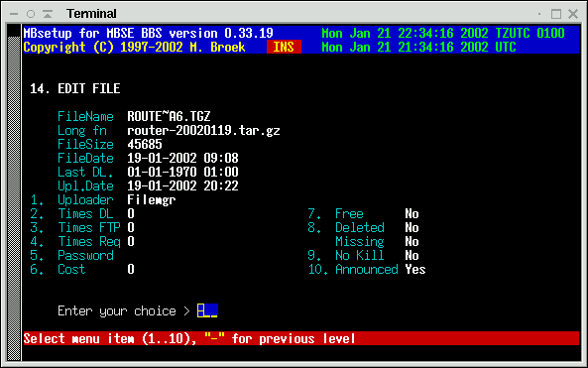Select menu item 7. Free
Screen dimensions: 588x368
335,214
